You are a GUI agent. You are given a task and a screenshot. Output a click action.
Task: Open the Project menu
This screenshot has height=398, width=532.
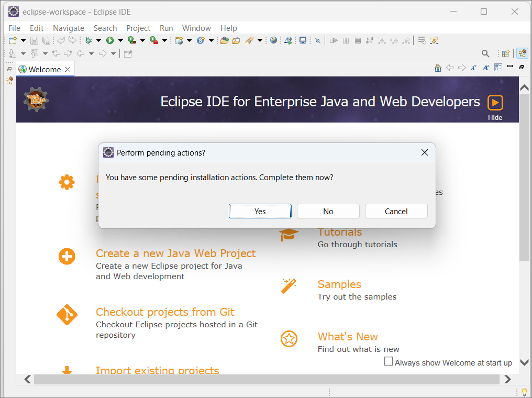(x=138, y=28)
